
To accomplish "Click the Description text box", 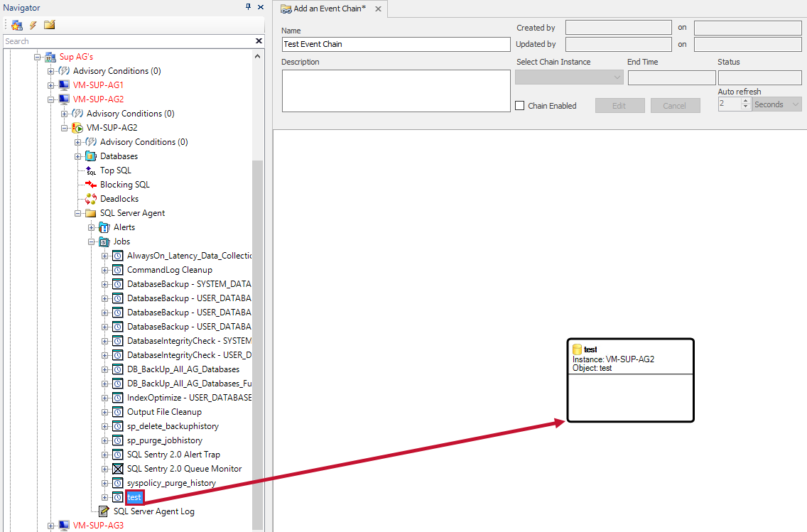I will coord(396,91).
